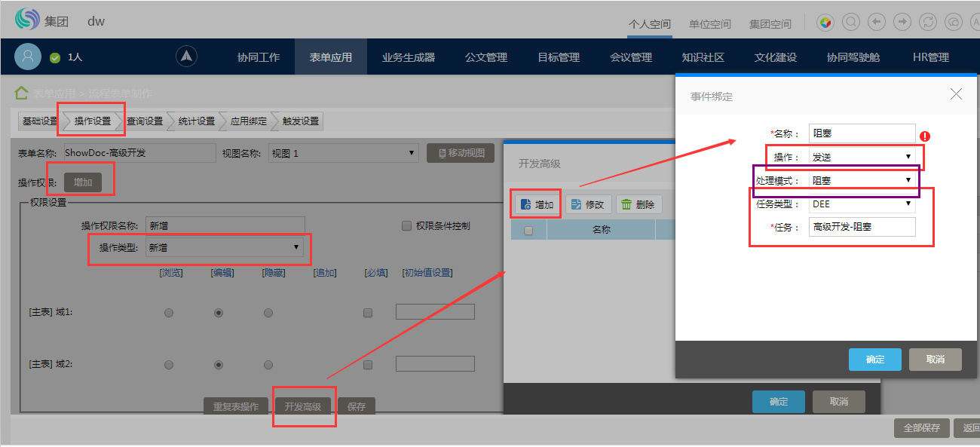Open the 处理模式 dropdown showing 阻塞
The image size is (980, 447).
coord(862,180)
